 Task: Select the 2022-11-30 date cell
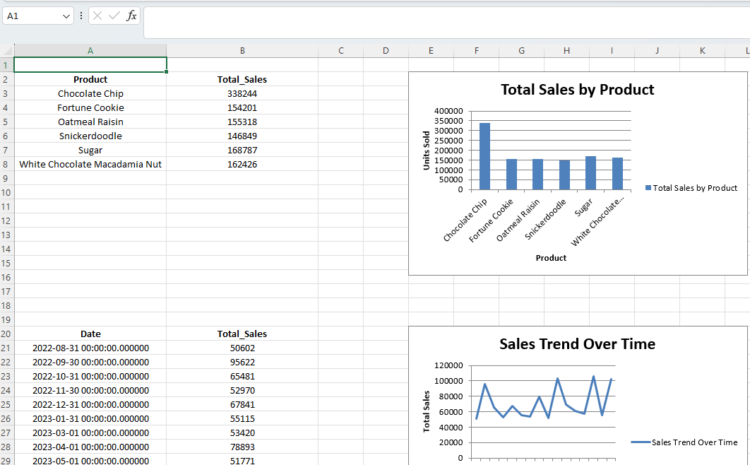click(90, 390)
